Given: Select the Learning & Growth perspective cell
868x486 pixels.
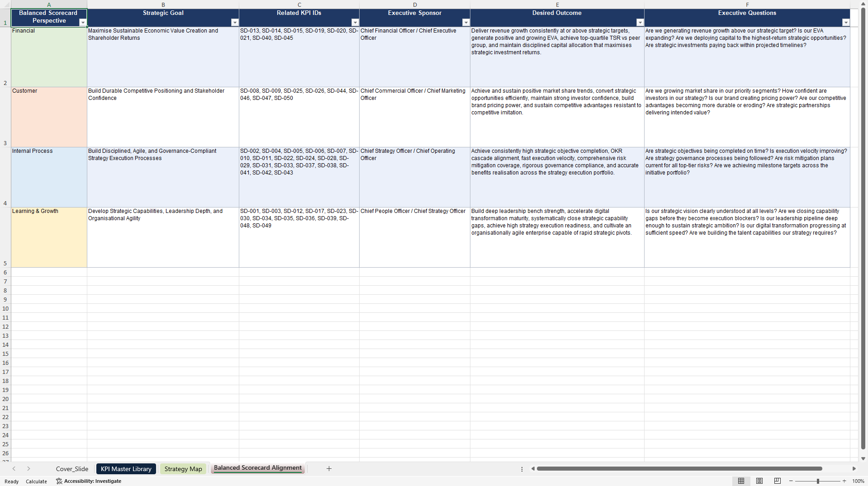Looking at the screenshot, I should point(49,237).
